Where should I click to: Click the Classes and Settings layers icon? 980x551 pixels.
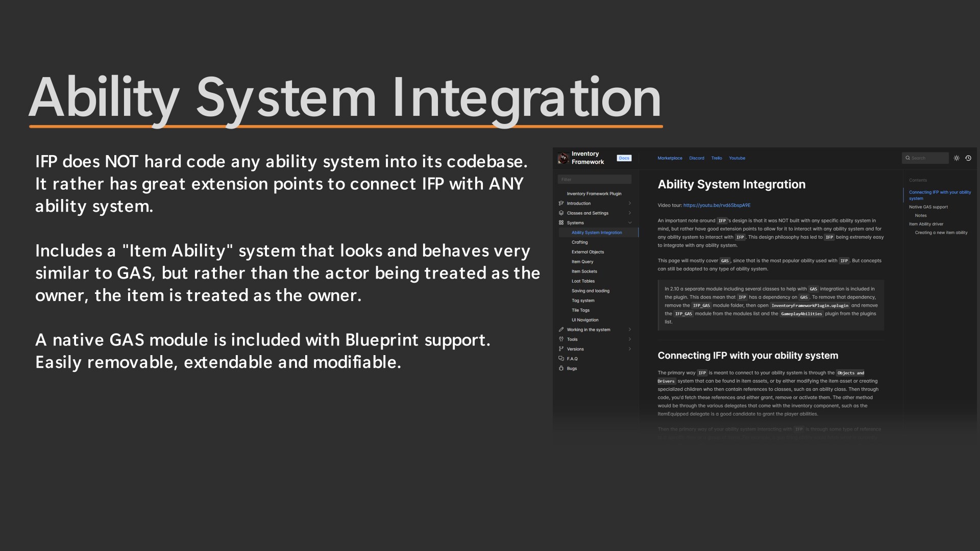click(x=561, y=213)
